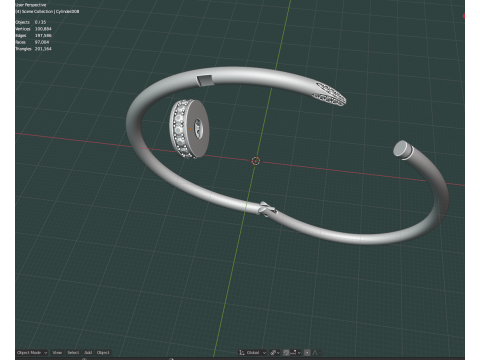Click the 3D cursor at the origin
Image resolution: width=480 pixels, height=360 pixels.
click(x=256, y=161)
